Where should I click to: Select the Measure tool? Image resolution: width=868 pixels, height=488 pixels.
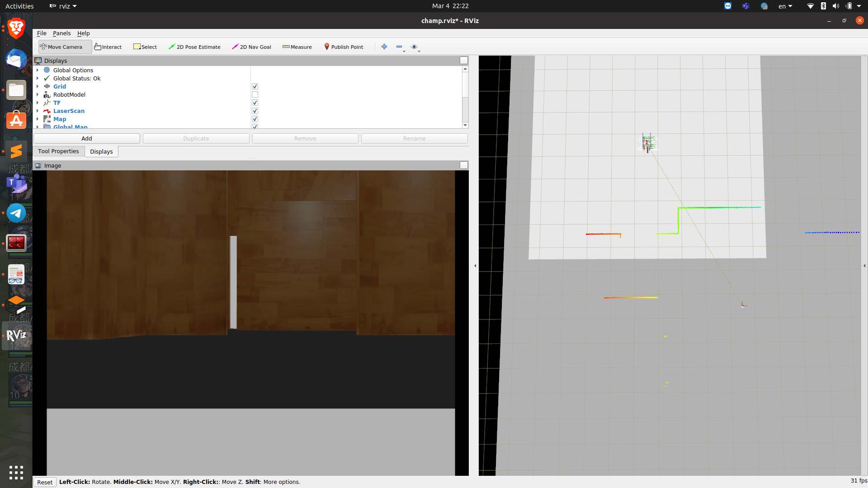tap(297, 47)
